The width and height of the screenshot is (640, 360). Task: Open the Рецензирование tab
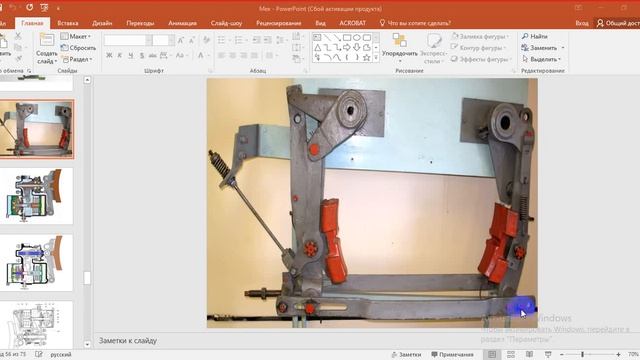click(279, 23)
